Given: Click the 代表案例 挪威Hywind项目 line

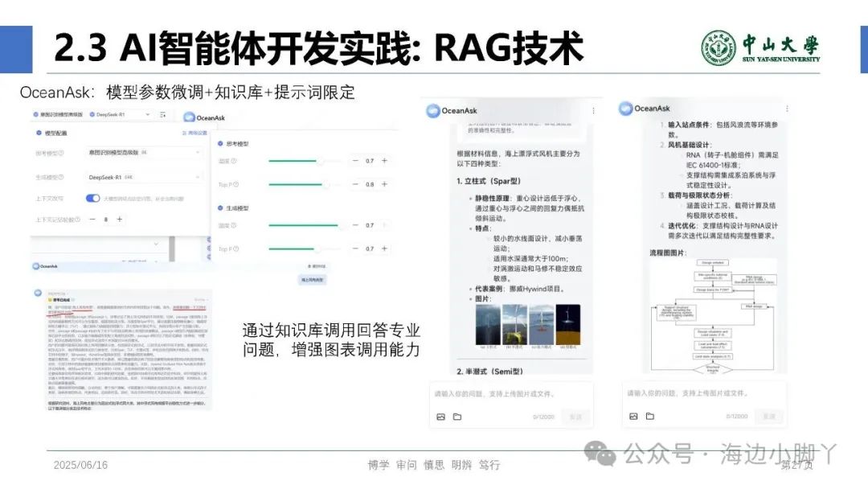Looking at the screenshot, I should [519, 289].
